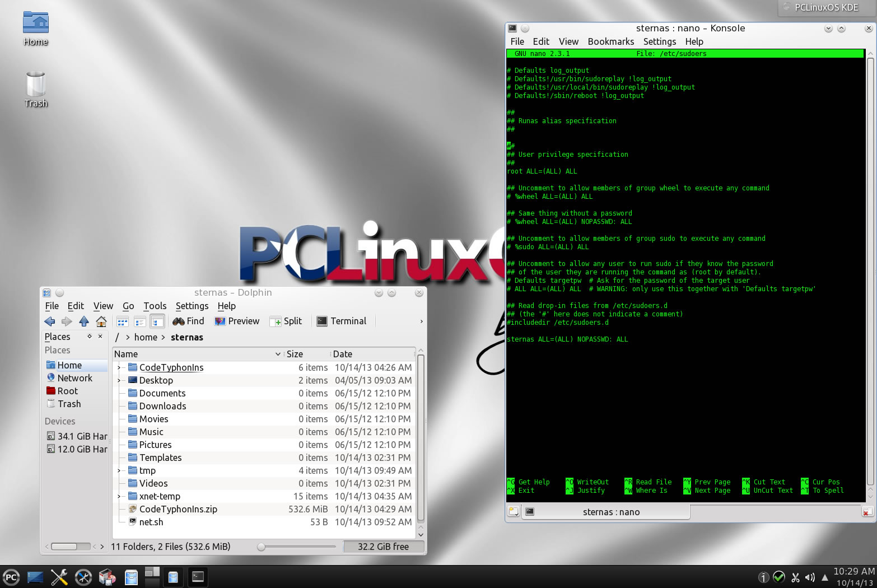Float the Places panel with diamond icon

tap(90, 337)
